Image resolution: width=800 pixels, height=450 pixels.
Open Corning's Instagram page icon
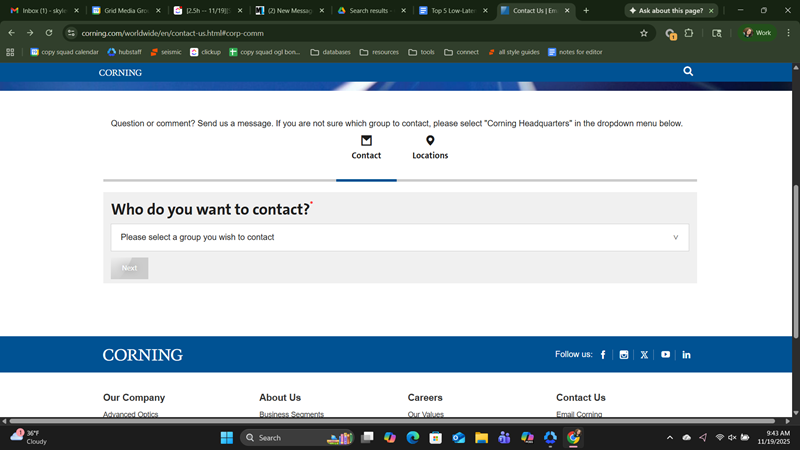(624, 355)
